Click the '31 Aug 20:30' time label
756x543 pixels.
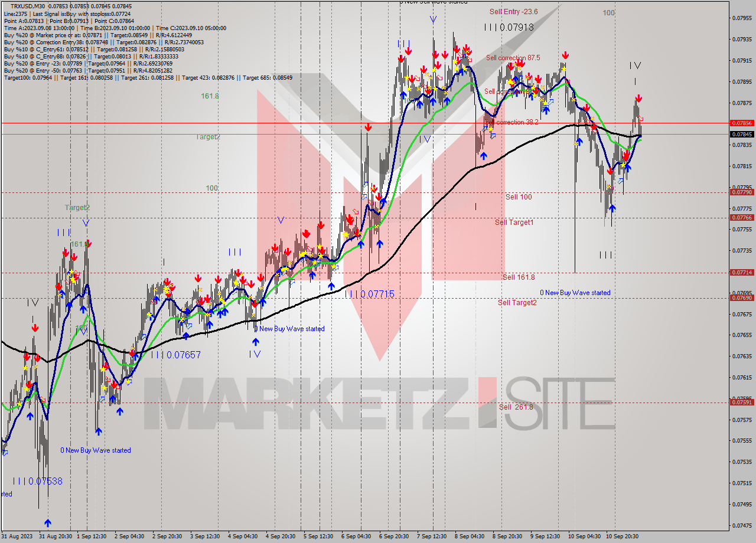(x=56, y=537)
